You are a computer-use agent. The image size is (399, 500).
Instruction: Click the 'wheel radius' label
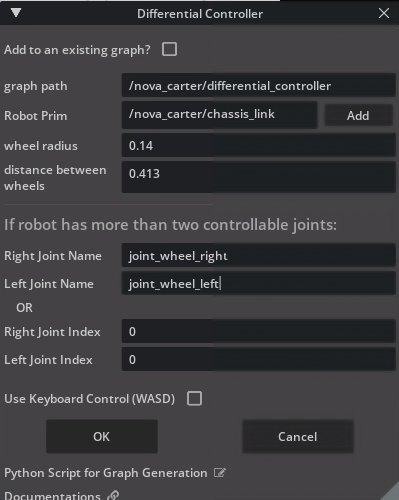pos(41,146)
